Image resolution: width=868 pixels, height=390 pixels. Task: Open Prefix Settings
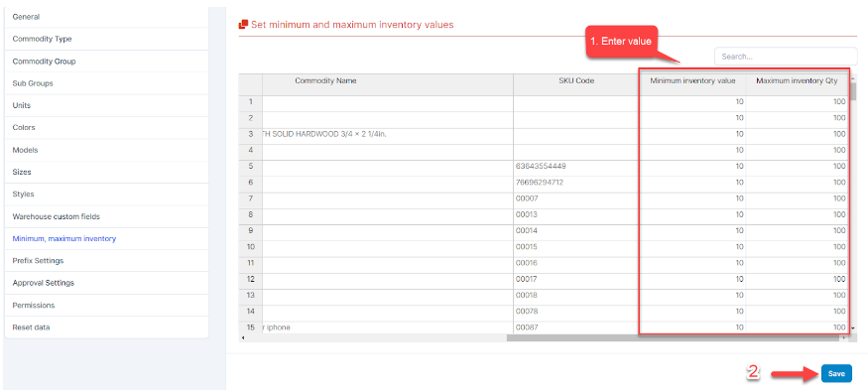point(106,260)
